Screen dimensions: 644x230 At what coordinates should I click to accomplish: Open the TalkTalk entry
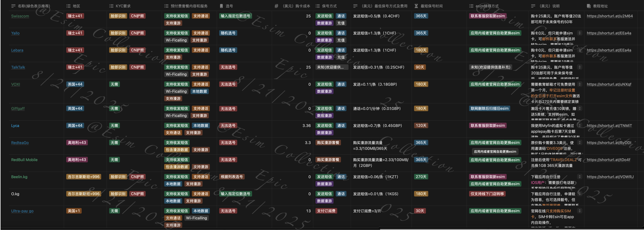[18, 67]
